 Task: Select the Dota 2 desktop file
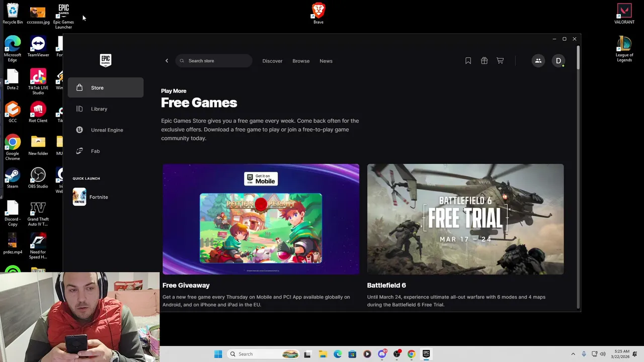pyautogui.click(x=13, y=79)
